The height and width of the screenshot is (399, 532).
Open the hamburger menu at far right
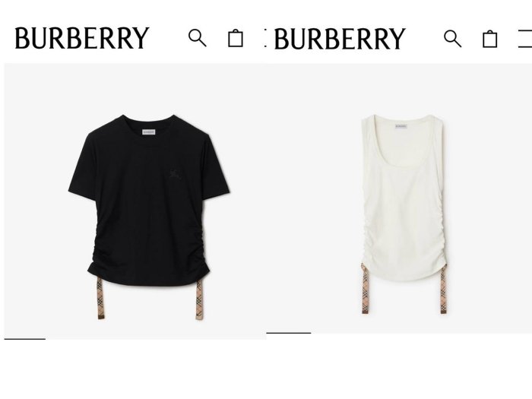525,39
